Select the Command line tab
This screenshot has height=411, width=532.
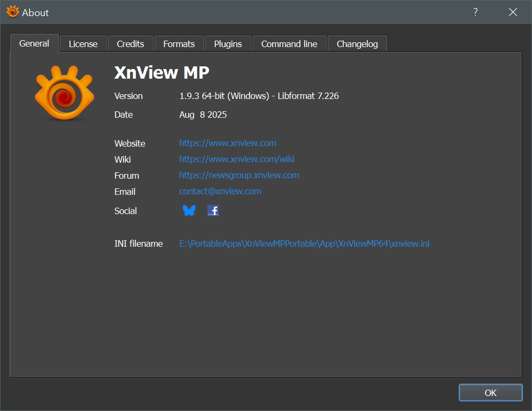point(289,44)
